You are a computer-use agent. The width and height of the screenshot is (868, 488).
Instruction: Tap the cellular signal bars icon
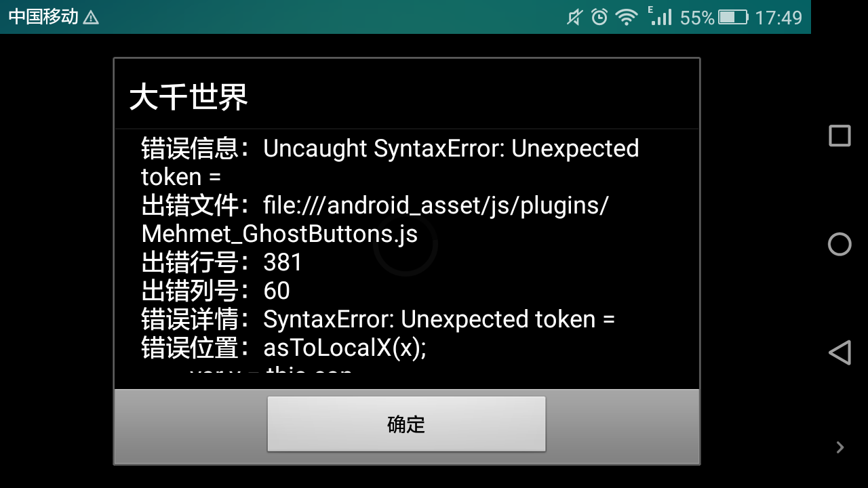coord(660,16)
